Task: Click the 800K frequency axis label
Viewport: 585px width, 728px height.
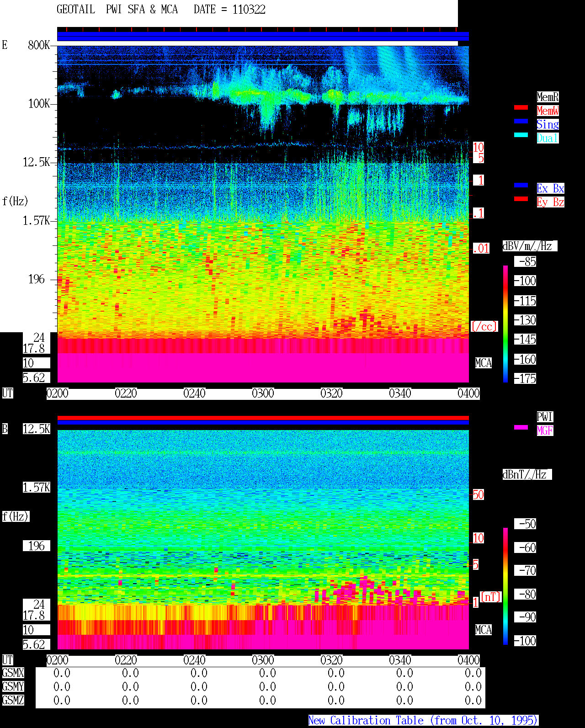Action: click(39, 45)
